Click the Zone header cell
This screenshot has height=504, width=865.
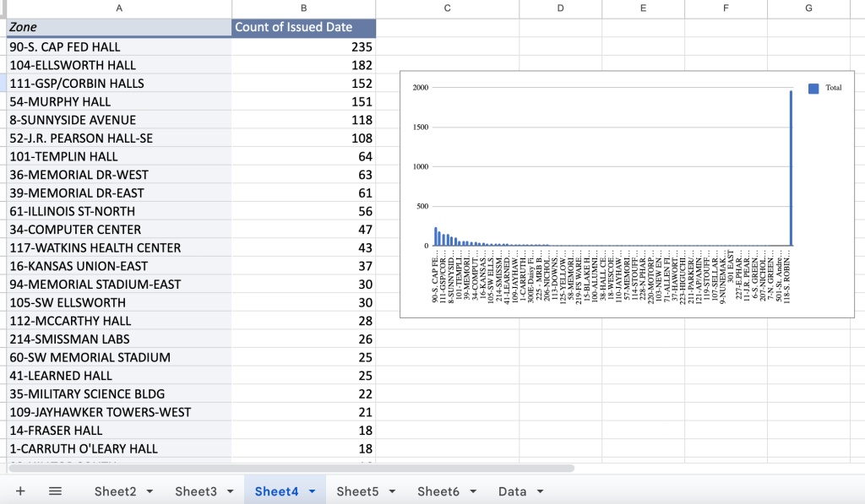[118, 28]
